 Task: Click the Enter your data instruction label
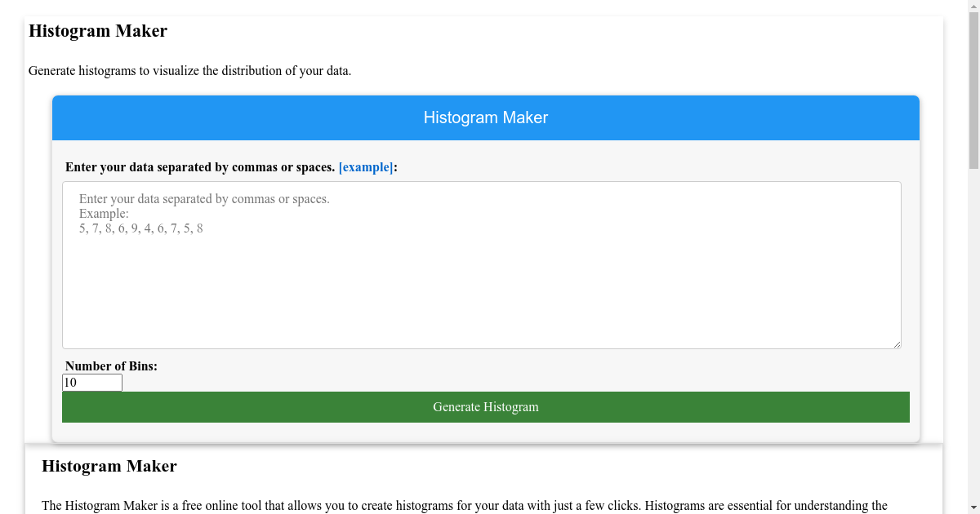pyautogui.click(x=199, y=167)
